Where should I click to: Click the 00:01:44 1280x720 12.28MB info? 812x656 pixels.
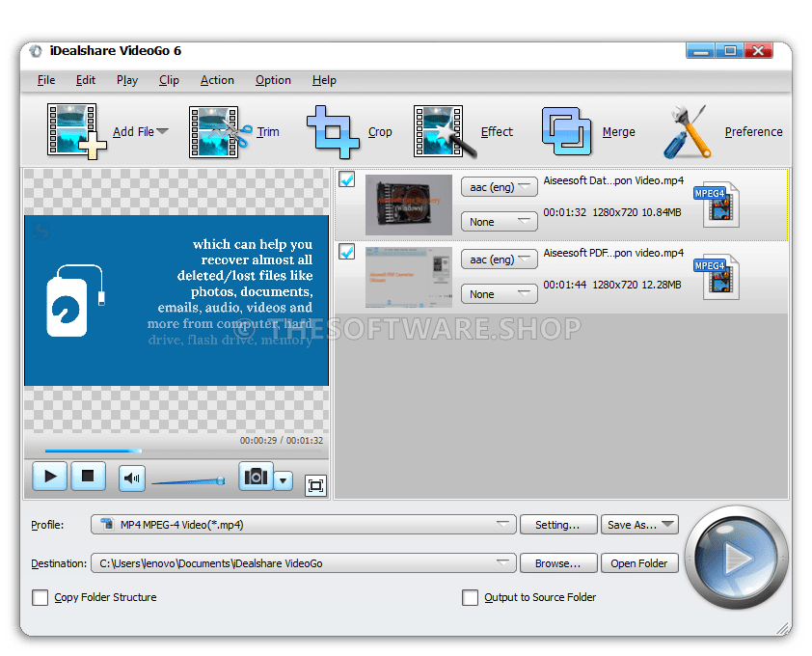[612, 285]
